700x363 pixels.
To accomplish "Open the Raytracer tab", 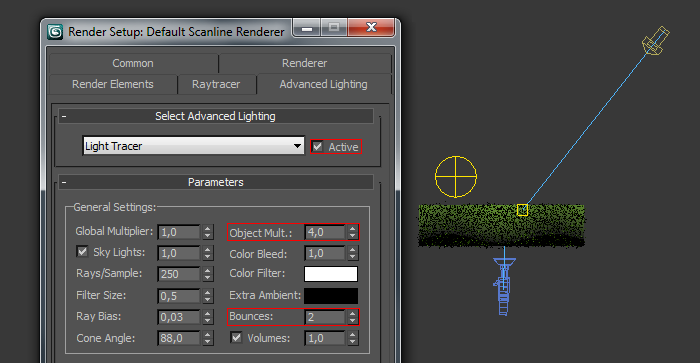I will point(216,84).
